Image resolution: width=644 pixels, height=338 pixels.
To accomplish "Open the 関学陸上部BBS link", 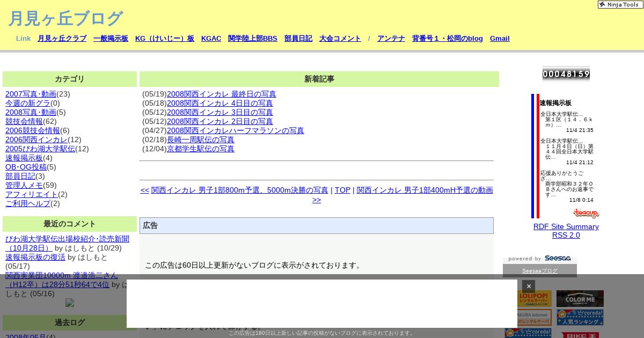I will 253,39.
